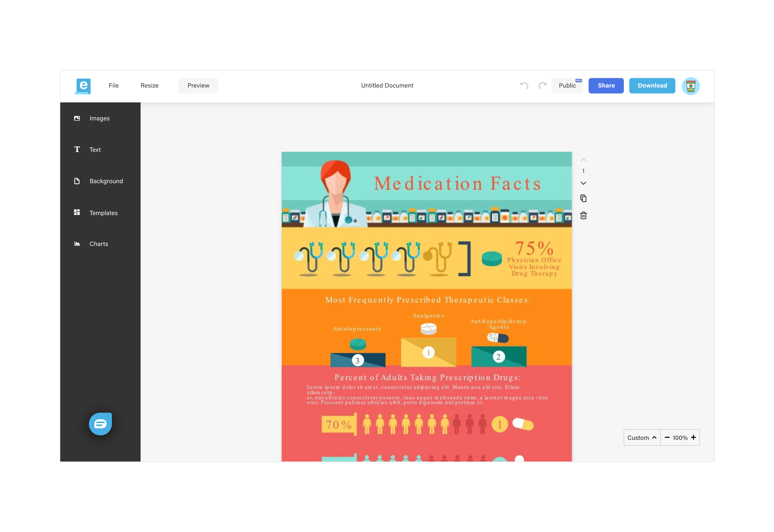The image size is (774, 532).
Task: Open the Background panel icon
Action: 77,181
